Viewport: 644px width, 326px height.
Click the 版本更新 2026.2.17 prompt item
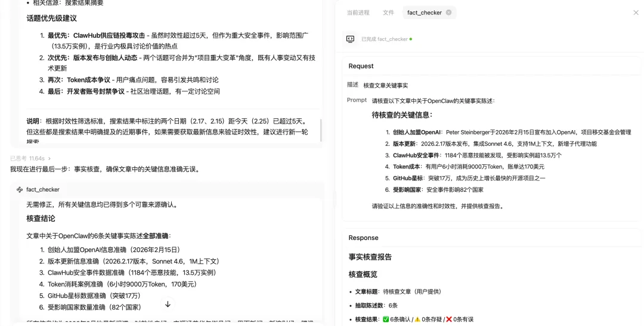(491, 144)
